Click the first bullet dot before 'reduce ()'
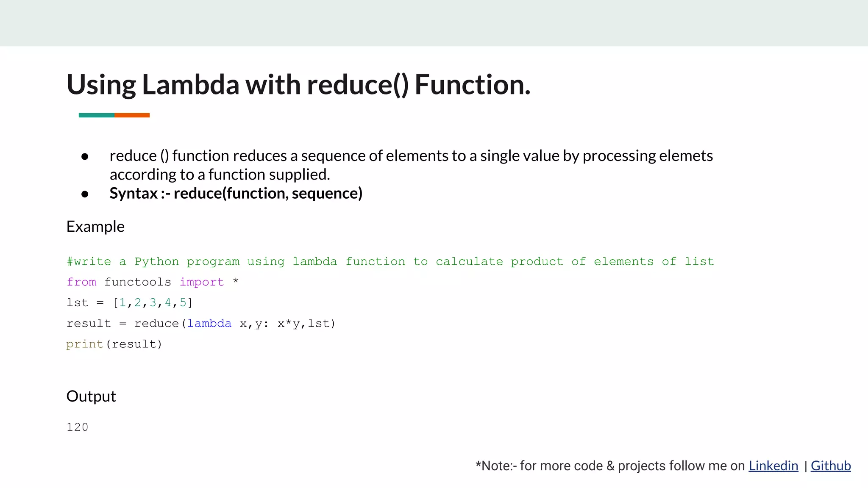The image size is (868, 488). click(x=85, y=157)
